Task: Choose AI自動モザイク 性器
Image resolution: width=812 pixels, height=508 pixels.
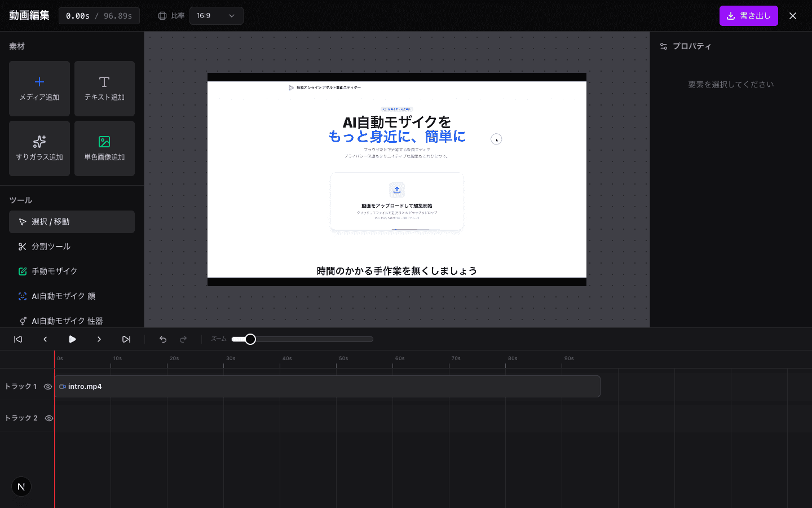Action: coord(72,321)
